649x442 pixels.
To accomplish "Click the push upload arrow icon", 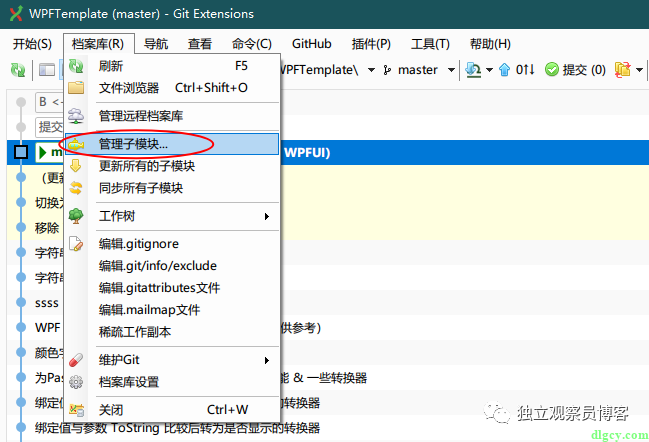I will [505, 70].
